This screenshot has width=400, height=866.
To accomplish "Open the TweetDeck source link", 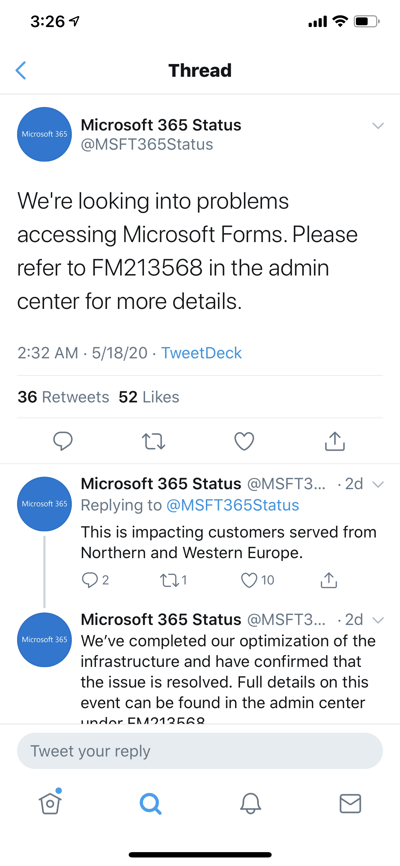I will (x=201, y=353).
